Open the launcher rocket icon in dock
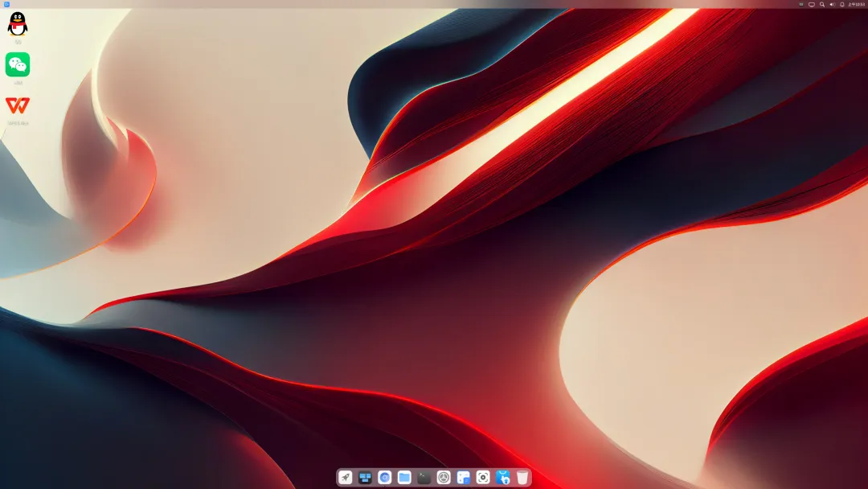Screen dimensions: 868x489 click(346, 478)
